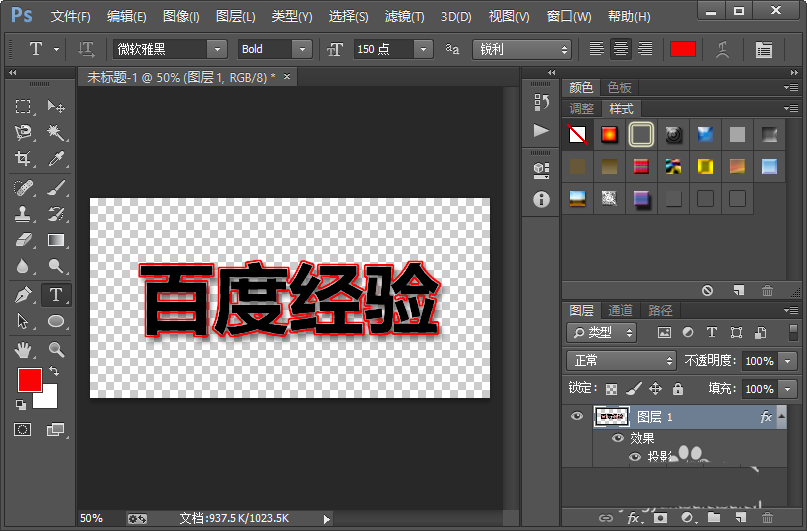Click the red text color swatch
This screenshot has height=531, width=807.
pyautogui.click(x=683, y=49)
